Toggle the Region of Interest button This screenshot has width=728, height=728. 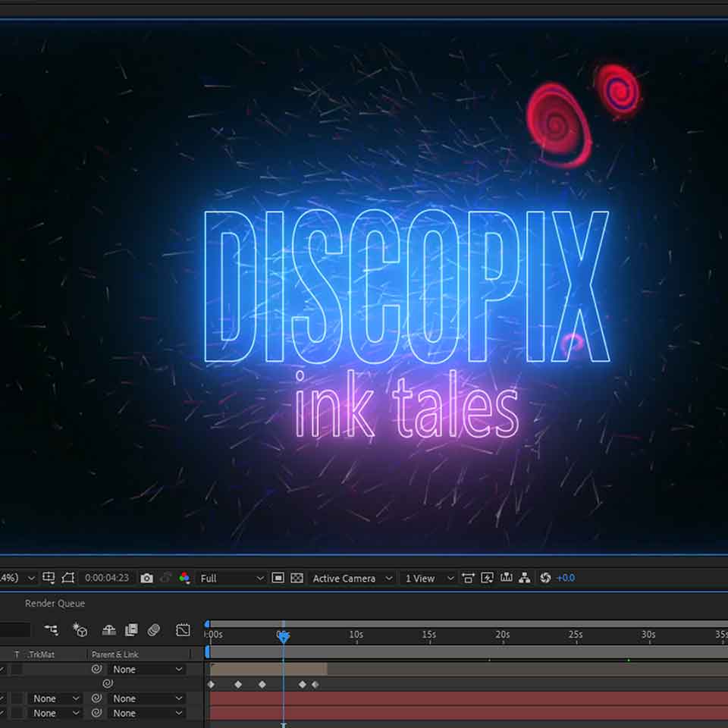click(278, 578)
